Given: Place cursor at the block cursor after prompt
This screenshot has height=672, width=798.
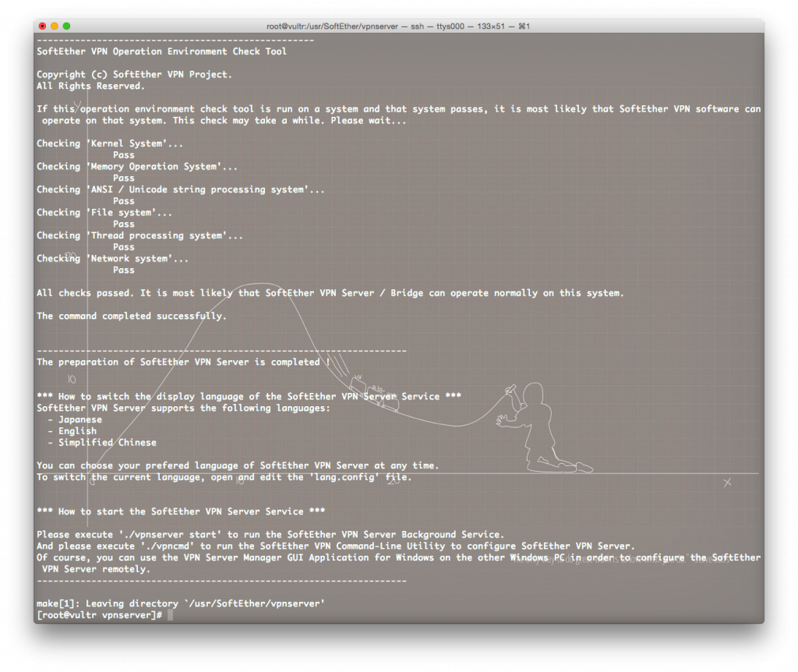Looking at the screenshot, I should (170, 615).
